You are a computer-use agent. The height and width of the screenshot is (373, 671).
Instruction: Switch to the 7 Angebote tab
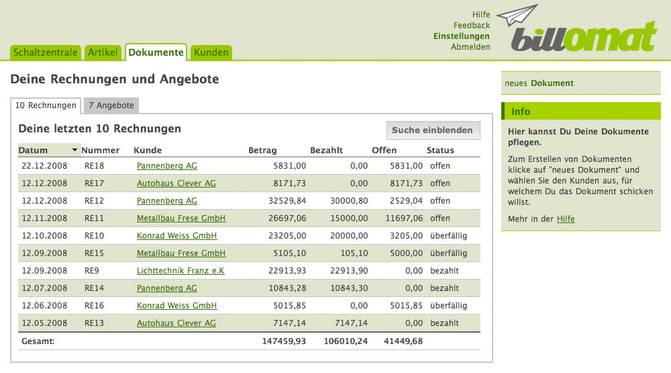(111, 105)
